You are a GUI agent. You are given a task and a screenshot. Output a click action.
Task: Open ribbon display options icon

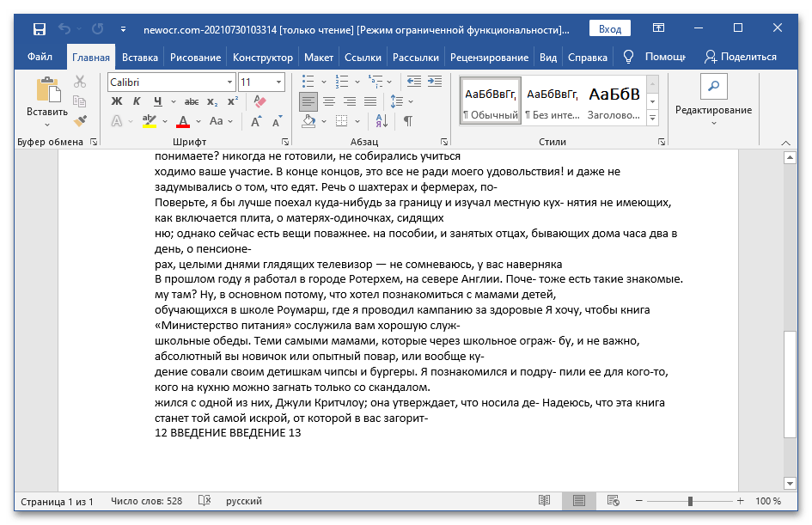(x=658, y=28)
